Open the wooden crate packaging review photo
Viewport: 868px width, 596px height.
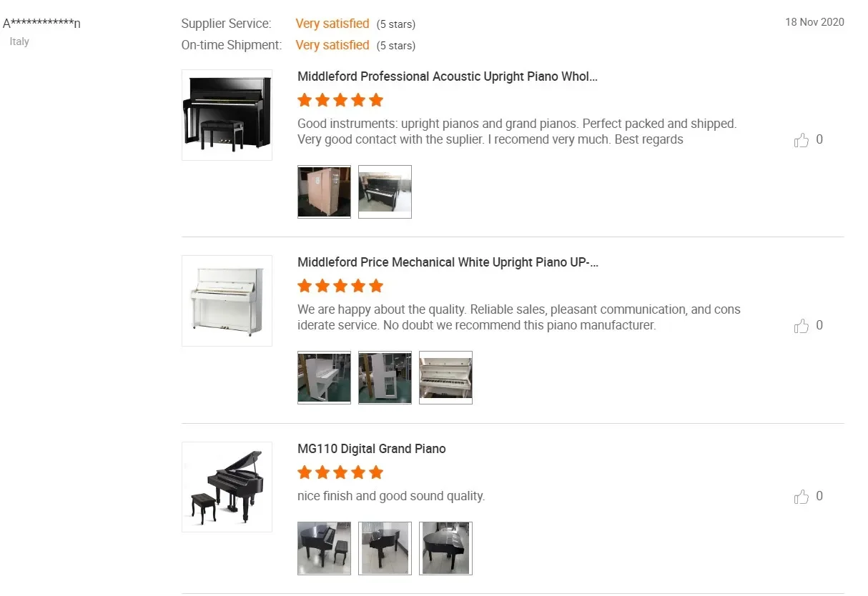324,192
